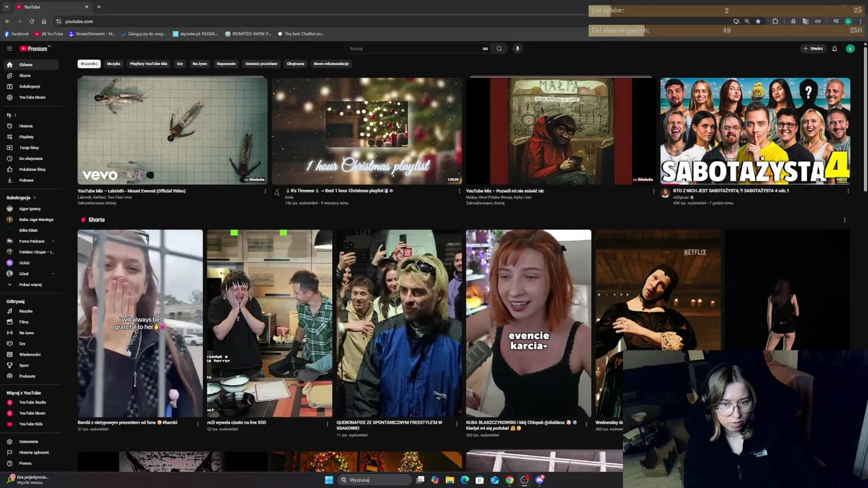The width and height of the screenshot is (868, 488).
Task: Expand the Ty section chevron
Action: pyautogui.click(x=16, y=115)
